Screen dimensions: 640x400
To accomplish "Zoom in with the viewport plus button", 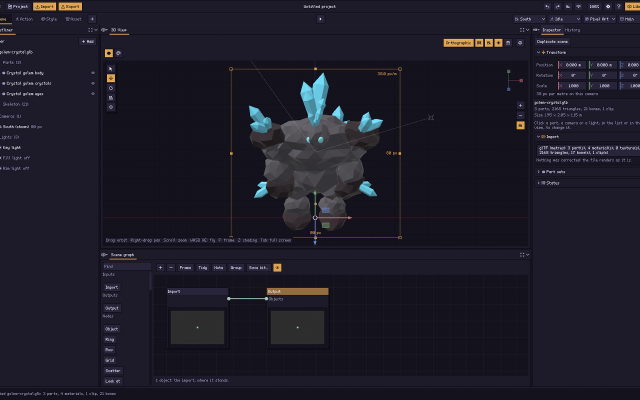I will tap(520, 105).
